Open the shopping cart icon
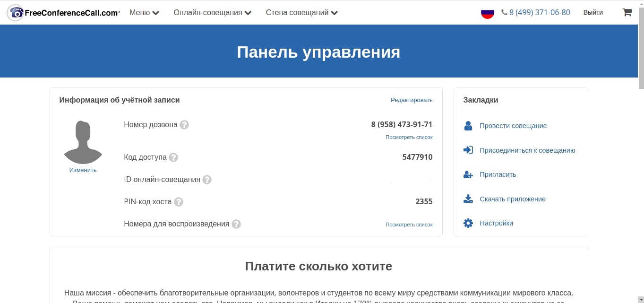 [x=627, y=12]
